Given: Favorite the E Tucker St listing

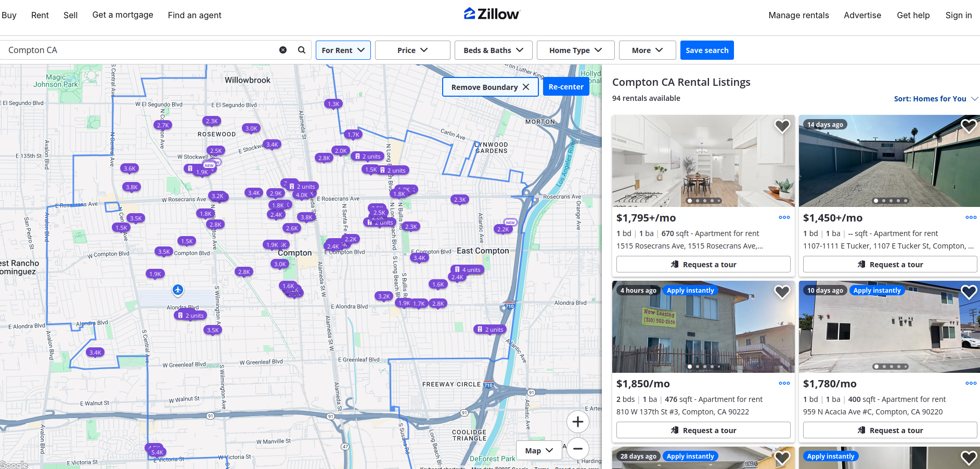Looking at the screenshot, I should 968,126.
